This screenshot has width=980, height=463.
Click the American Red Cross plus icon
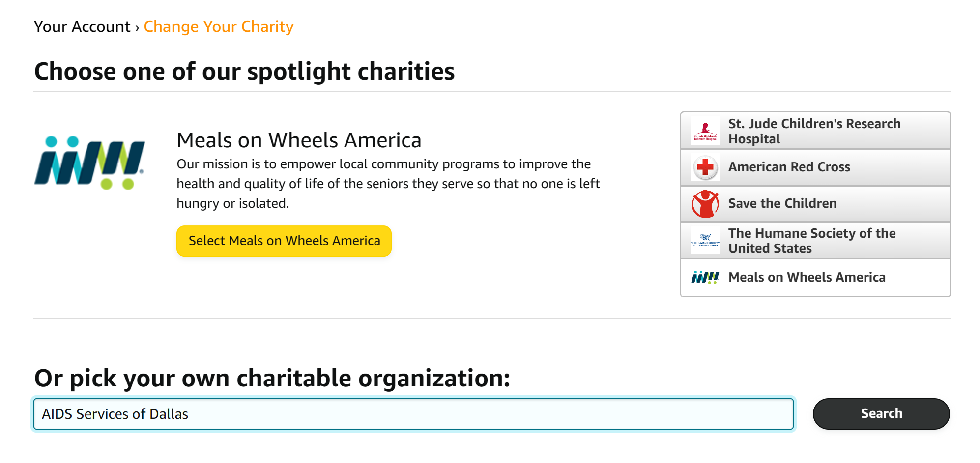pos(705,167)
